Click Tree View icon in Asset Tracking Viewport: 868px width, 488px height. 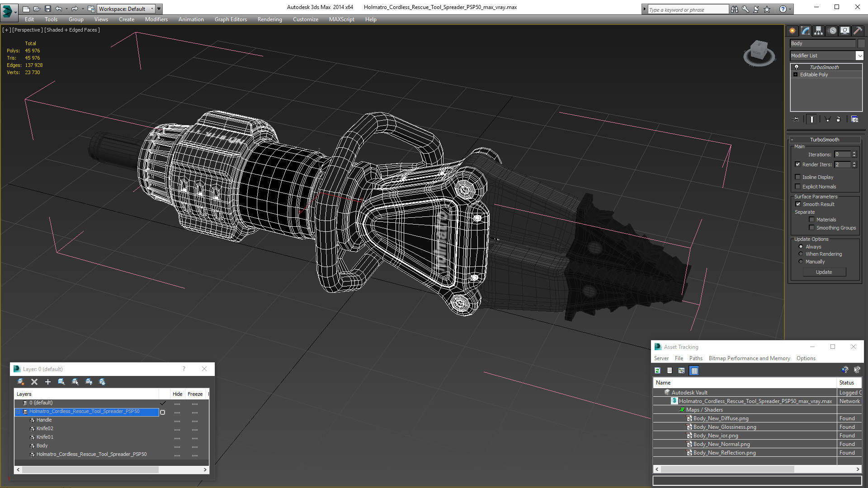click(682, 371)
